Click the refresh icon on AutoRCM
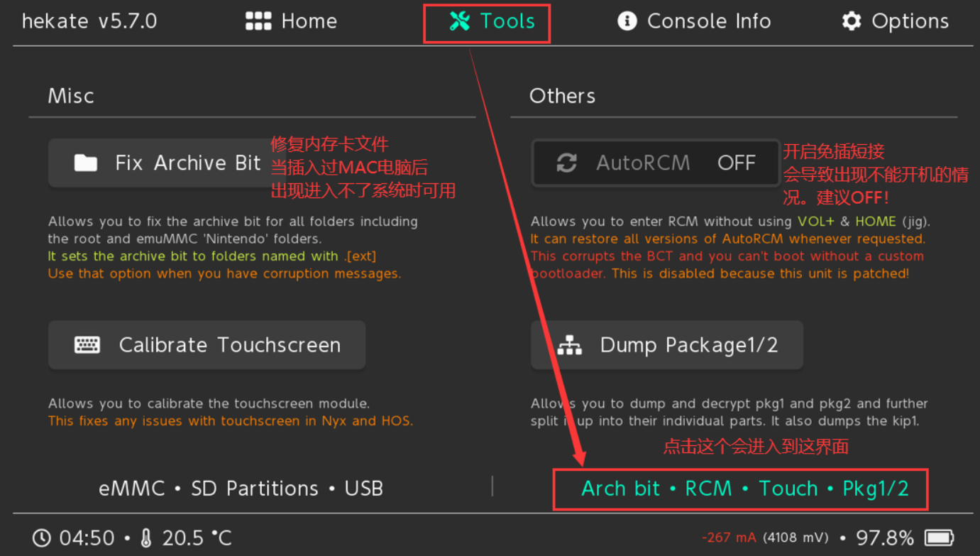 pyautogui.click(x=566, y=163)
